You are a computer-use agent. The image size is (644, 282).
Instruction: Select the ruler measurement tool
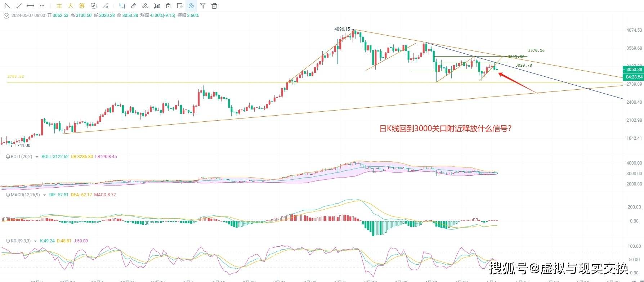[134, 6]
